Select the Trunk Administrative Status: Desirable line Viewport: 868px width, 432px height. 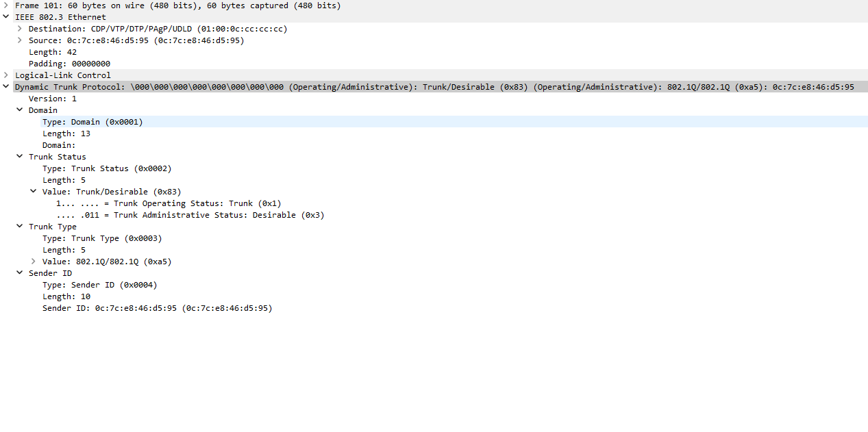(x=190, y=214)
